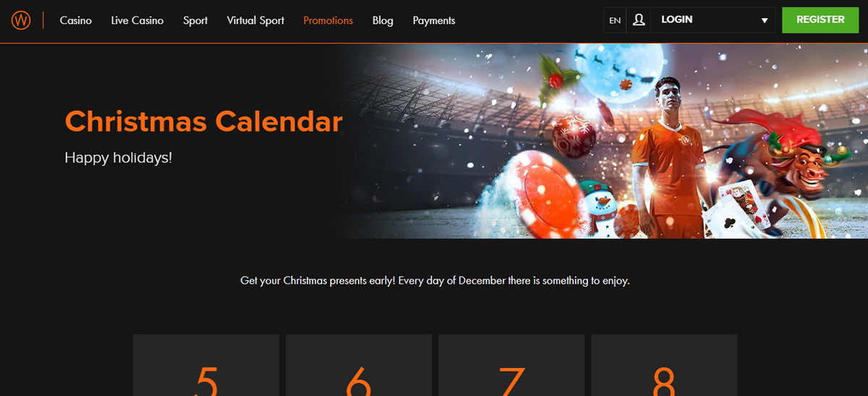Screen dimensions: 868x396
Task: Select the Sport menu item
Action: (x=195, y=20)
